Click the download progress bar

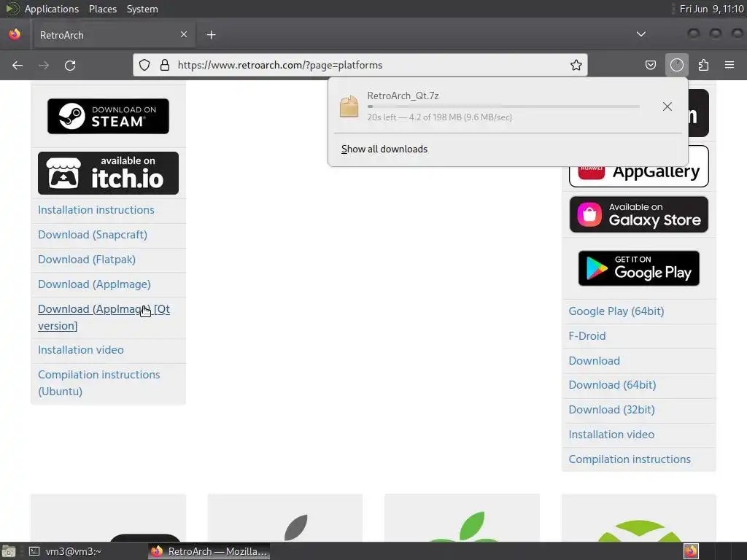pos(503,106)
